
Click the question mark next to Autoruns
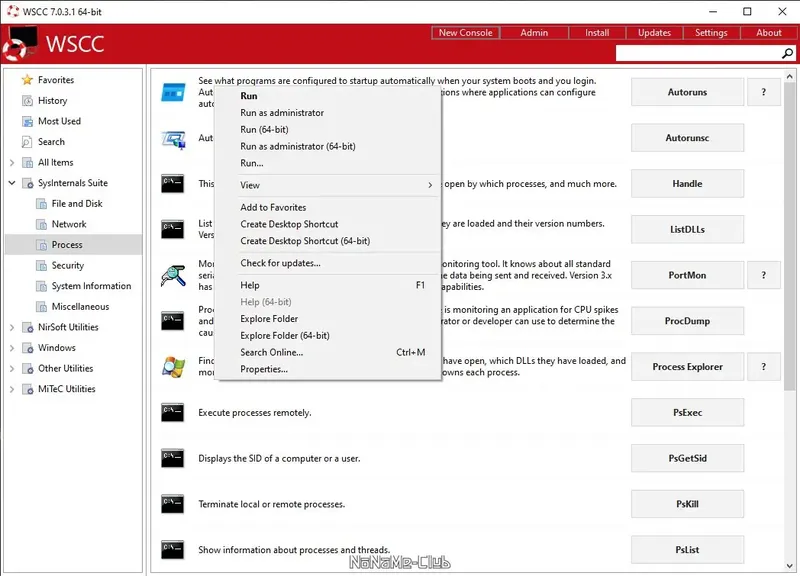point(764,91)
